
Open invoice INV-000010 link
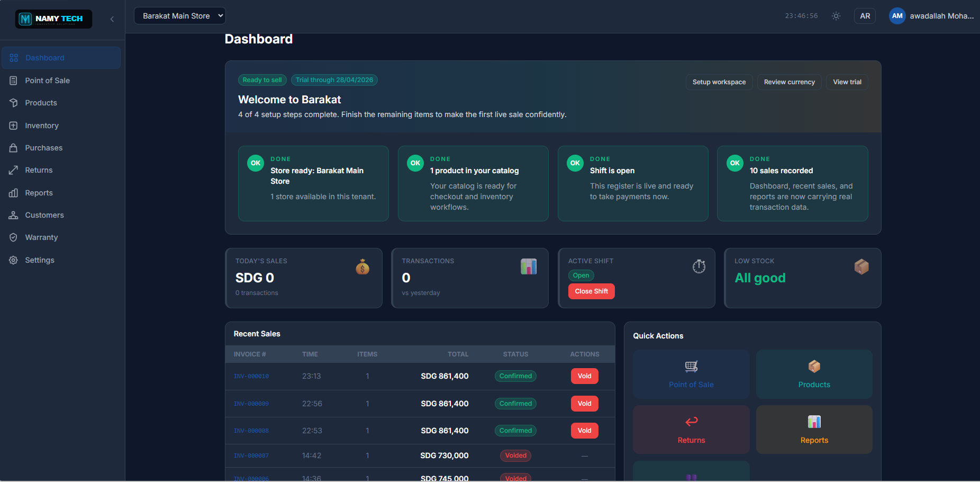pyautogui.click(x=251, y=377)
